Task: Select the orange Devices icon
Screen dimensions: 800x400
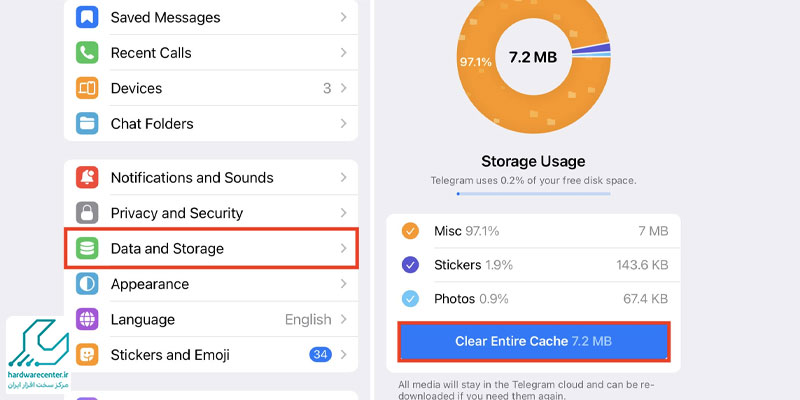Action: (x=87, y=88)
